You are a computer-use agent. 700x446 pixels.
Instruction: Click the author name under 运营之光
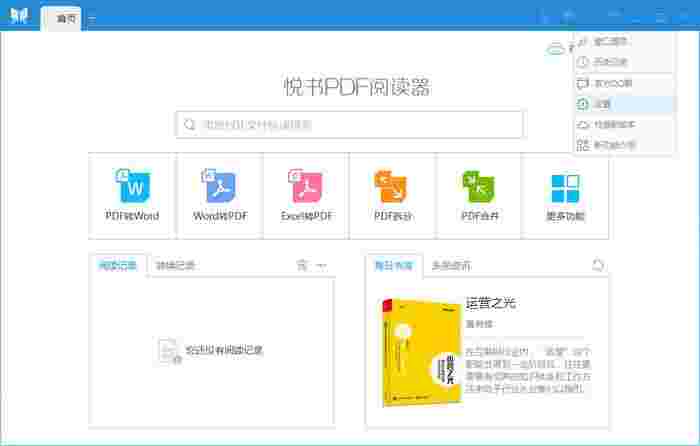pyautogui.click(x=479, y=324)
